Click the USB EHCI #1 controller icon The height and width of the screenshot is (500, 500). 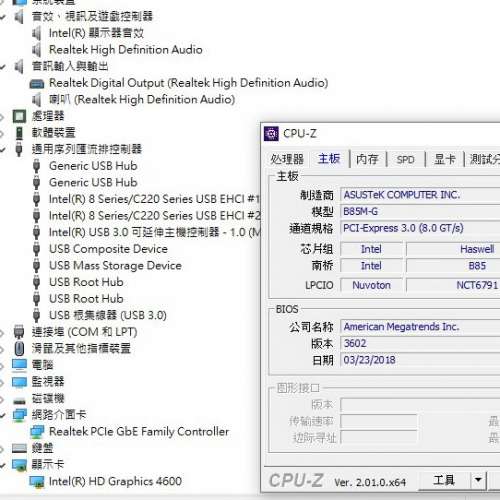pyautogui.click(x=36, y=199)
